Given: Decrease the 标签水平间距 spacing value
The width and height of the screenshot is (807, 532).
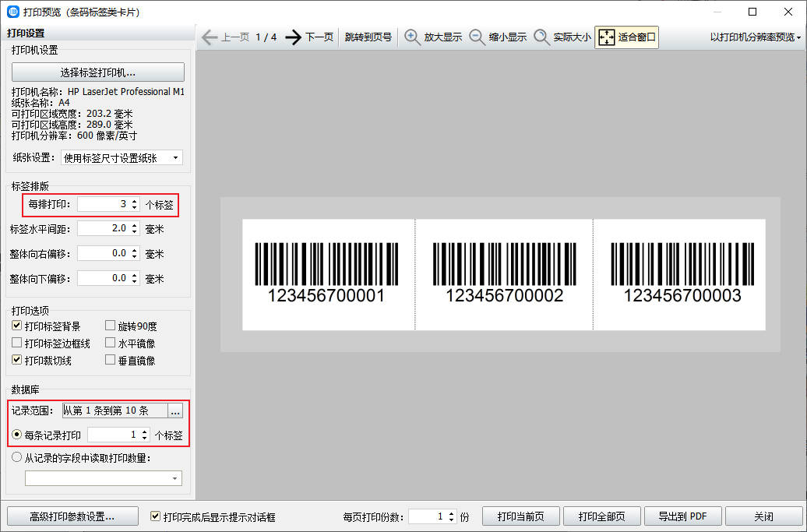Looking at the screenshot, I should [x=134, y=232].
